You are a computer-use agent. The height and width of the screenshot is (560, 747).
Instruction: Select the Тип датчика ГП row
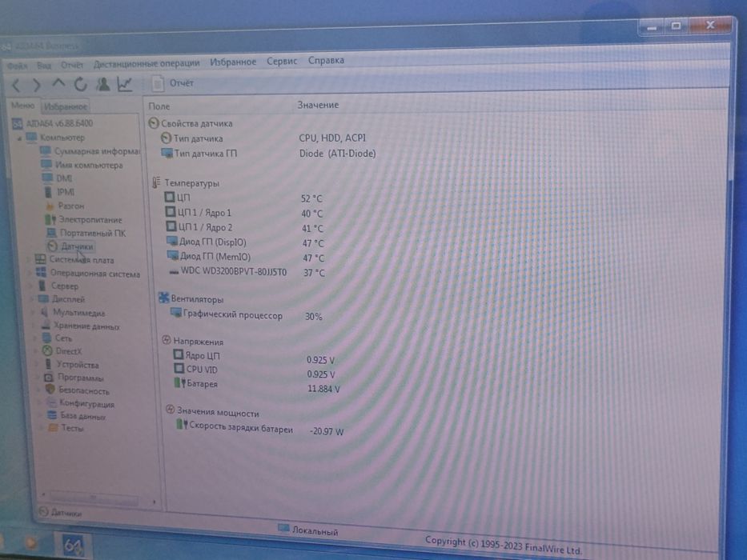[199, 154]
